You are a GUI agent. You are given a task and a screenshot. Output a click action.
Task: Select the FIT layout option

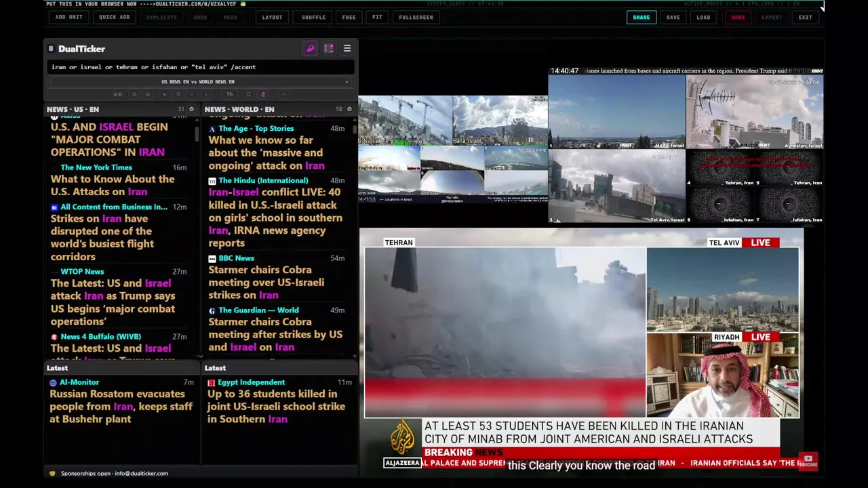(377, 17)
